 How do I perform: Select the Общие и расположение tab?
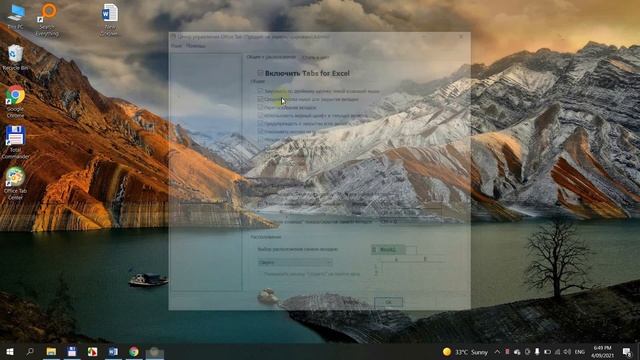(271, 57)
